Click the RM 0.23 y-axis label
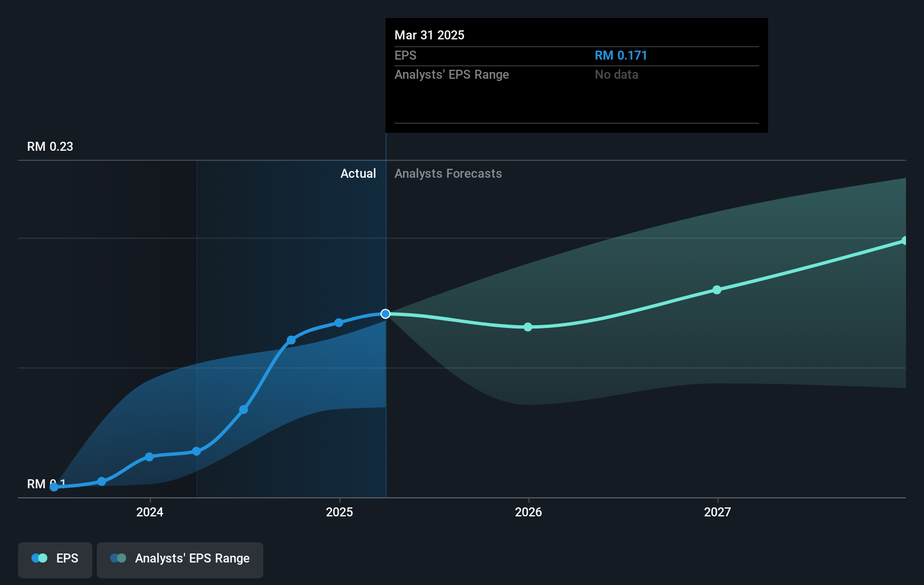 coord(50,147)
